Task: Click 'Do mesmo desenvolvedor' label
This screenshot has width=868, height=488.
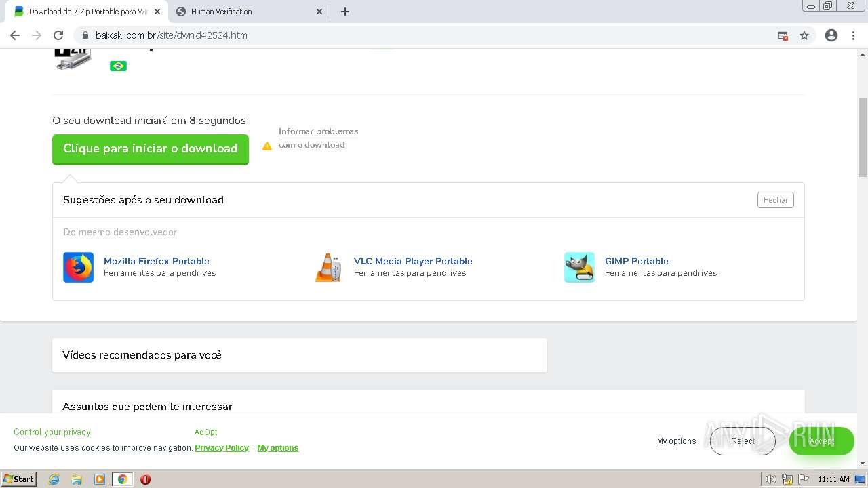Action: [x=120, y=232]
